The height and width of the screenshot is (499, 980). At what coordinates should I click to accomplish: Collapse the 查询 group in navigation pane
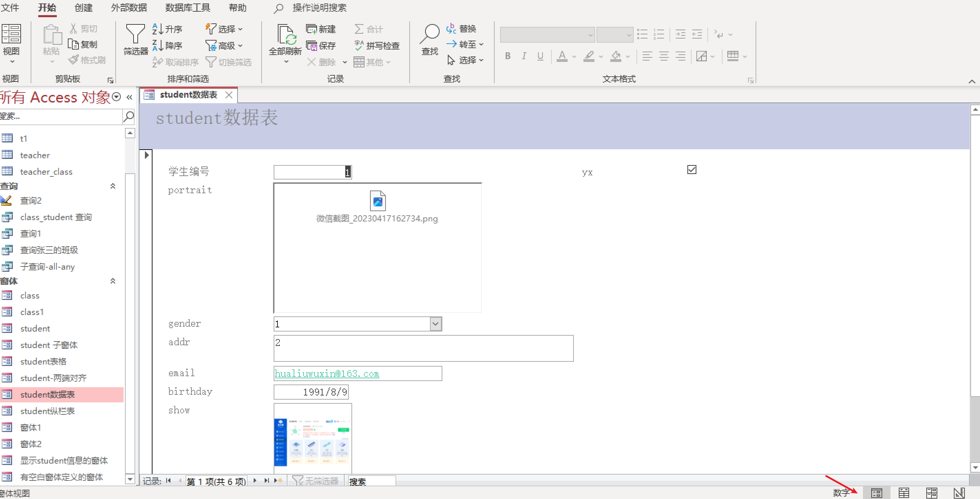click(x=113, y=186)
